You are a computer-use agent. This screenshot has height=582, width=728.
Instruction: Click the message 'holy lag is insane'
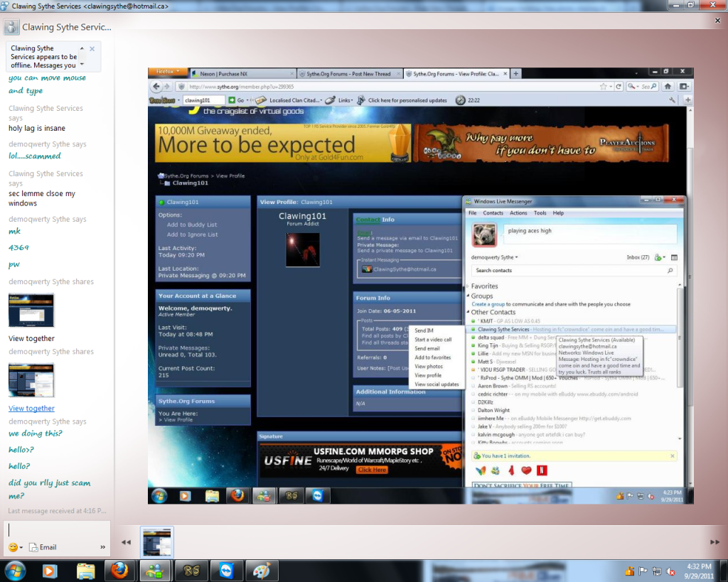click(x=37, y=128)
